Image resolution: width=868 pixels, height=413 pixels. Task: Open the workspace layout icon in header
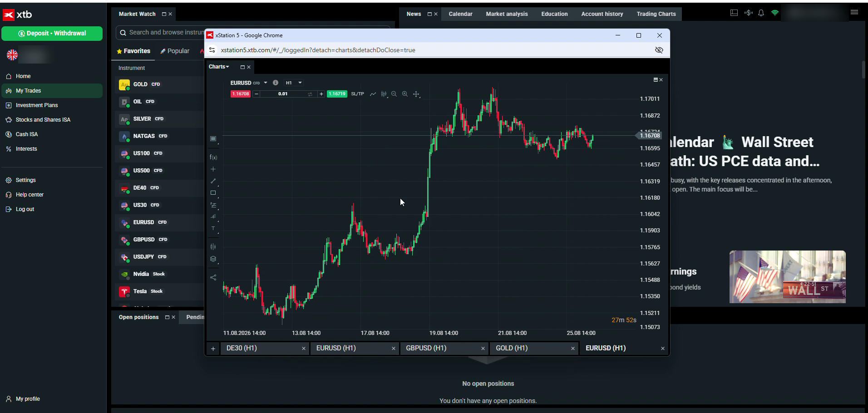[x=734, y=13]
